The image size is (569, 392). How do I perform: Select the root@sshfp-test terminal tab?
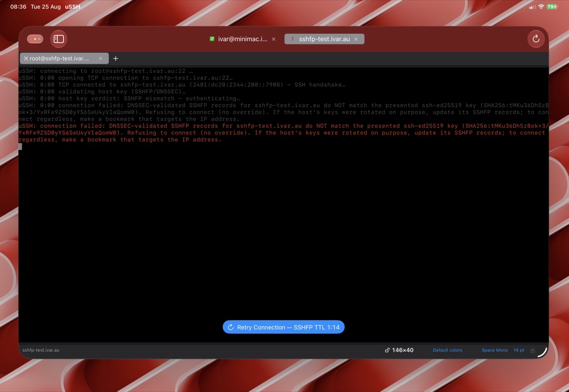pyautogui.click(x=64, y=58)
